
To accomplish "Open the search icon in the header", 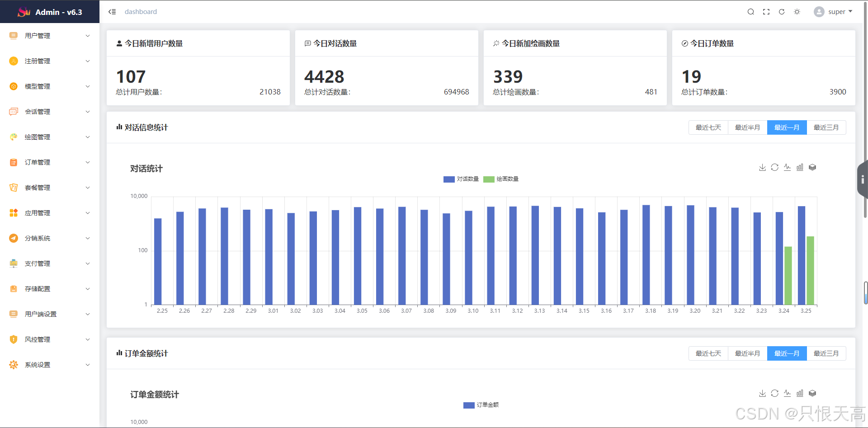I will coord(751,12).
